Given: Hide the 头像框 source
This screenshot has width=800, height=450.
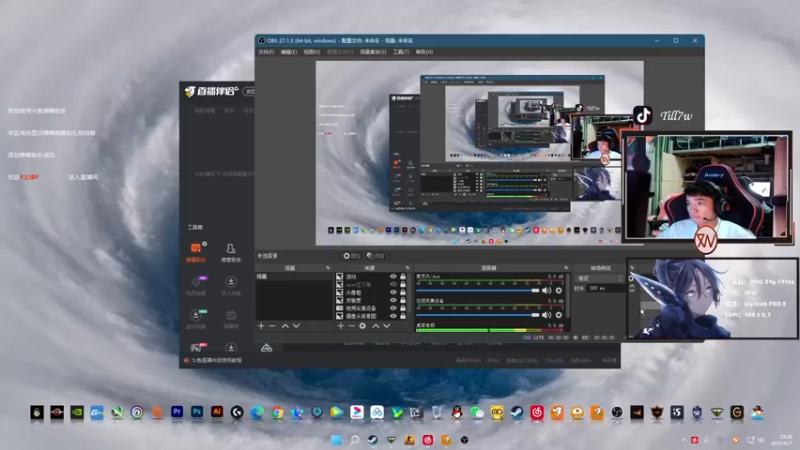Looking at the screenshot, I should (x=393, y=292).
